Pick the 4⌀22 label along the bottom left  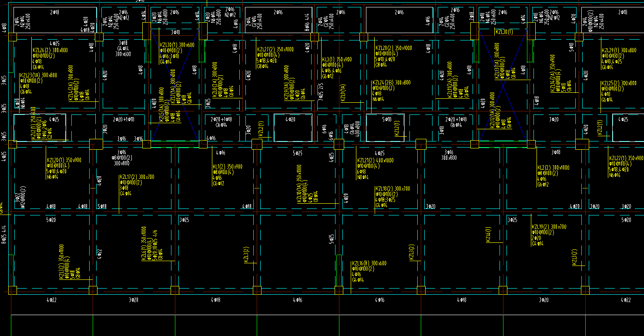tap(51, 300)
